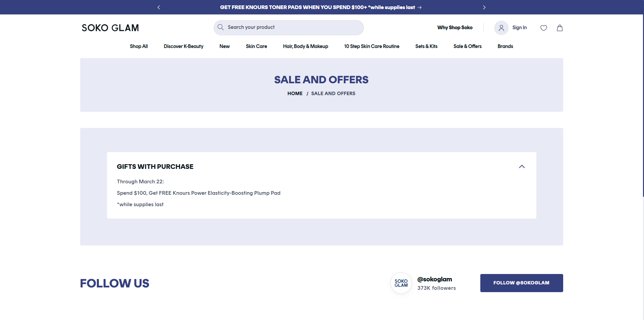644x320 pixels.
Task: Click the user account avatar icon
Action: (501, 28)
